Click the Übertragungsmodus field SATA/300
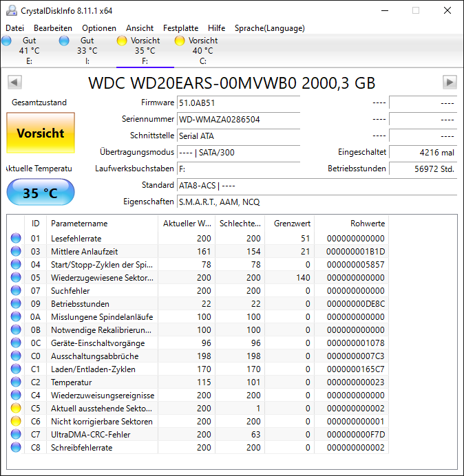The width and height of the screenshot is (464, 476). pyautogui.click(x=238, y=152)
